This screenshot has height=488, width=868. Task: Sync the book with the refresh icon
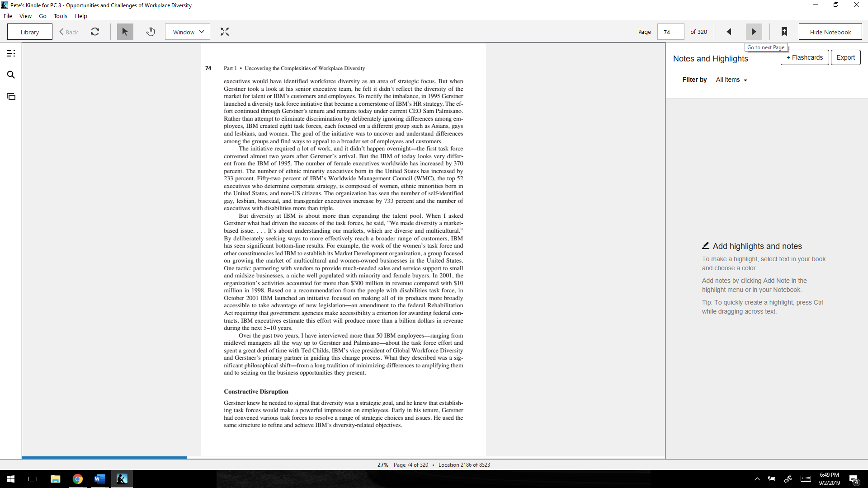(95, 32)
